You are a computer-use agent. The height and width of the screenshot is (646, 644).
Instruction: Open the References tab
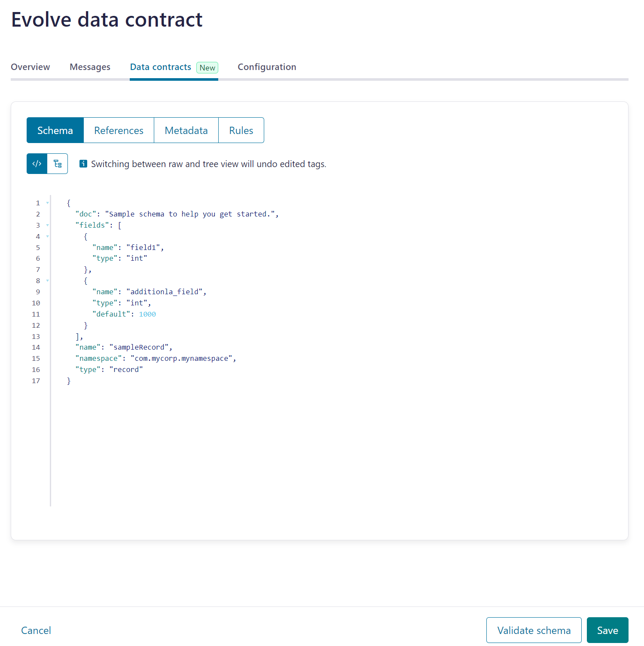[x=119, y=130]
